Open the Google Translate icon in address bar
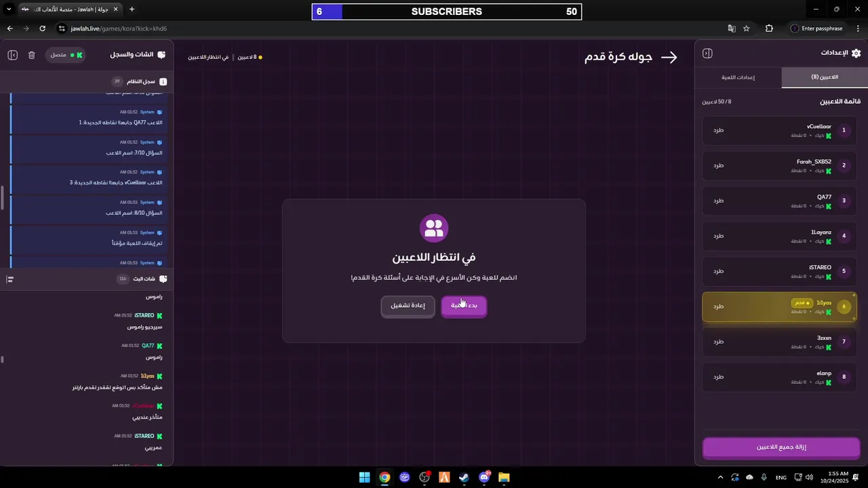Viewport: 868px width, 488px height. tap(732, 28)
